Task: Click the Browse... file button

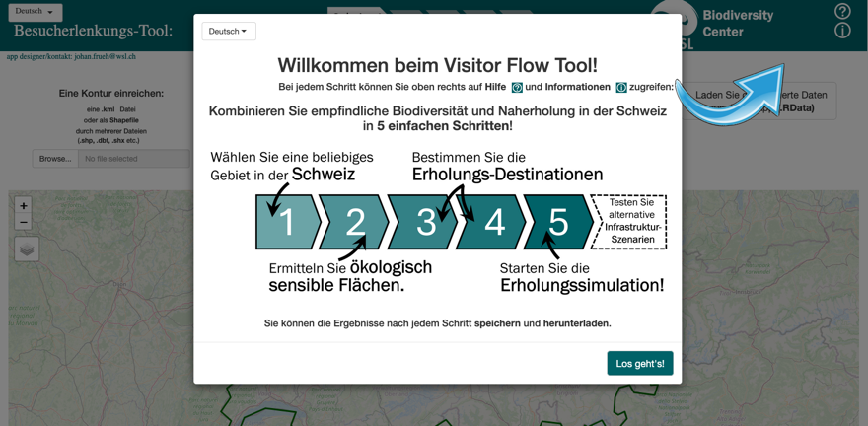Action: (55, 159)
